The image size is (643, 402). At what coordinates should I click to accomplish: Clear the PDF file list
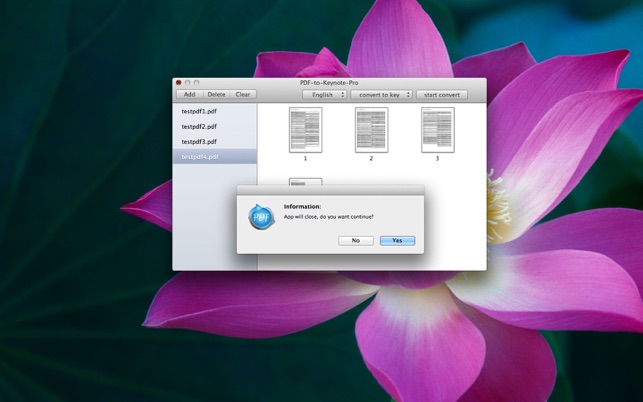243,94
